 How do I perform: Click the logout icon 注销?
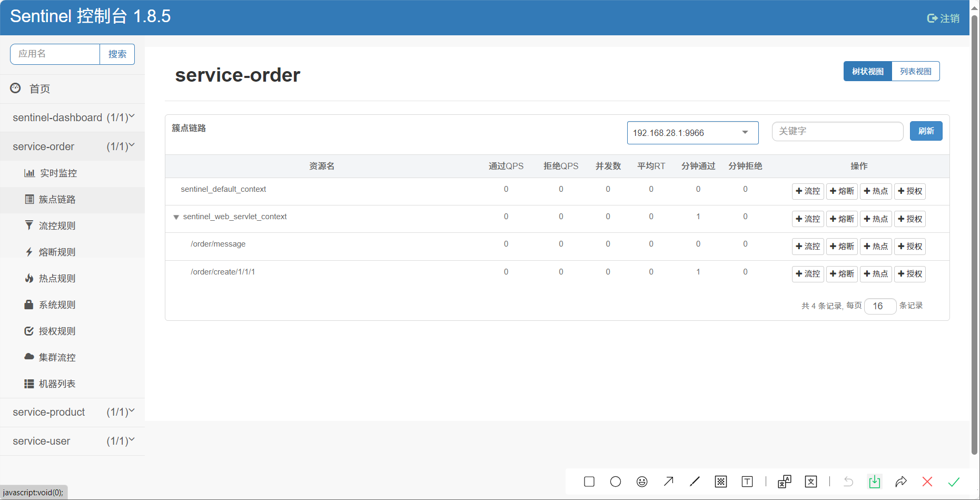point(943,18)
